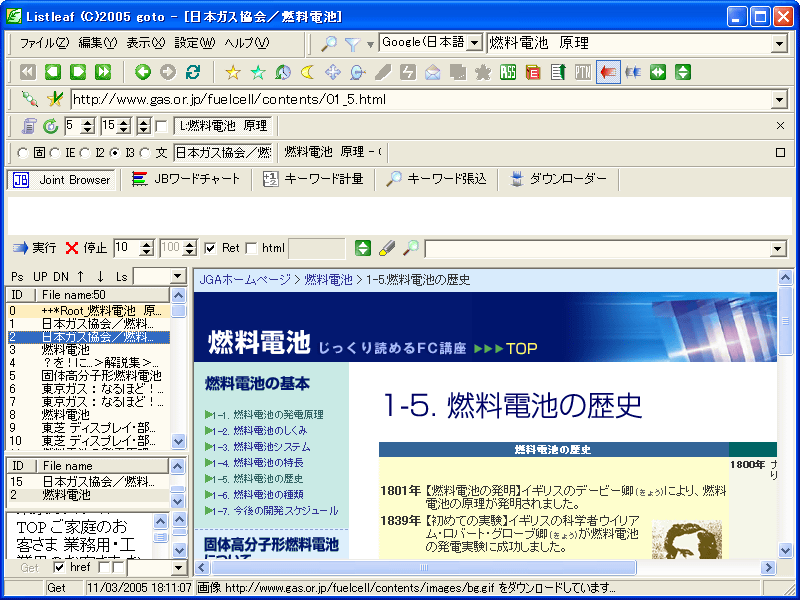Uncheck the Ret checkbox

210,248
